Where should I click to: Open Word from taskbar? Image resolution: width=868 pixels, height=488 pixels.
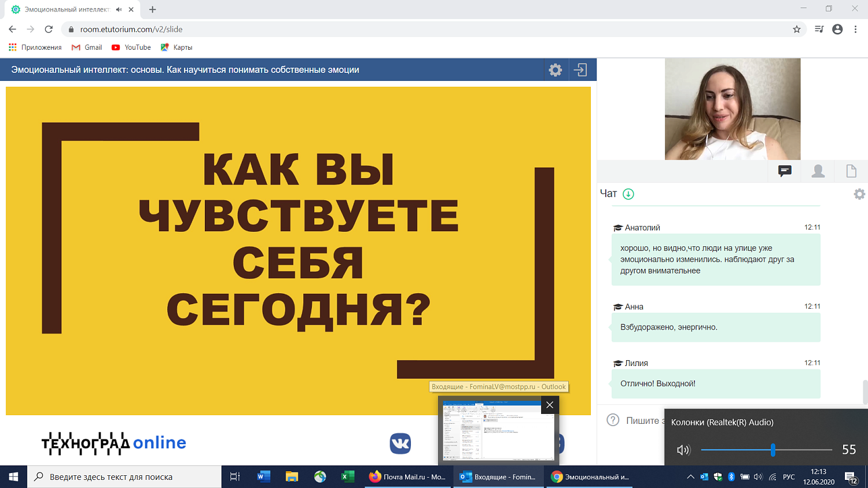(x=264, y=476)
